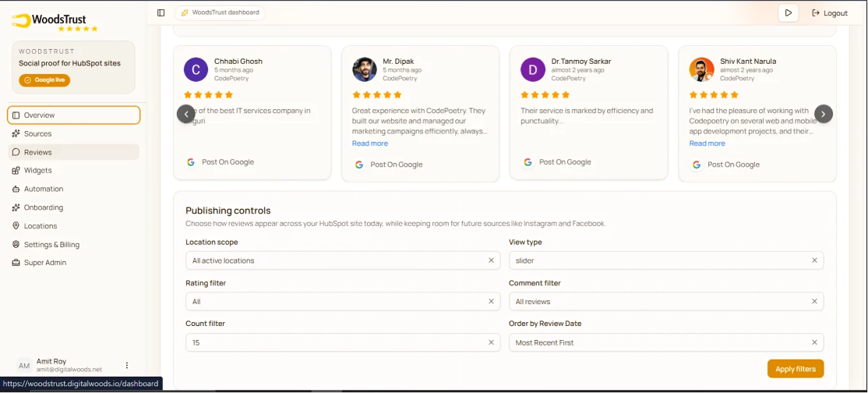Open Reviews in the sidebar
Image resolution: width=868 pixels, height=393 pixels.
(73, 152)
